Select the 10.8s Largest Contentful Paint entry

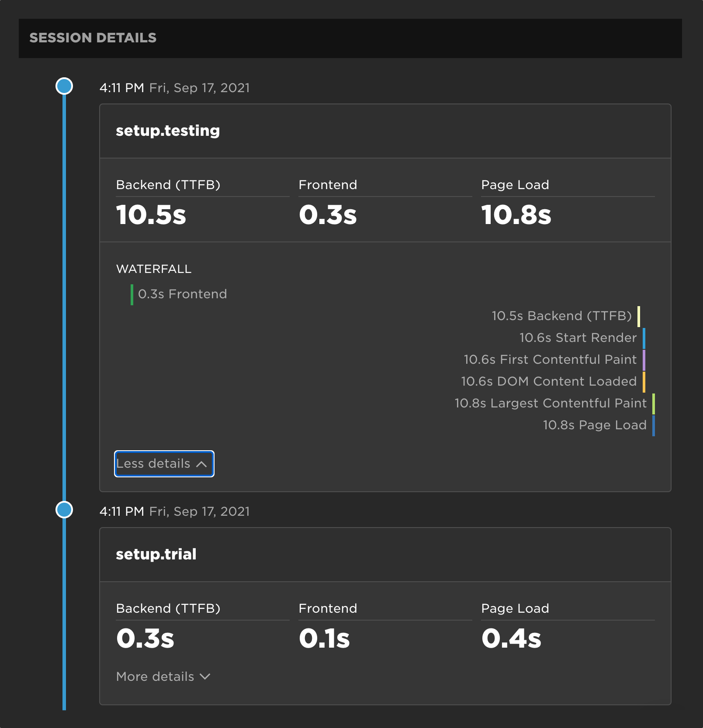point(554,403)
